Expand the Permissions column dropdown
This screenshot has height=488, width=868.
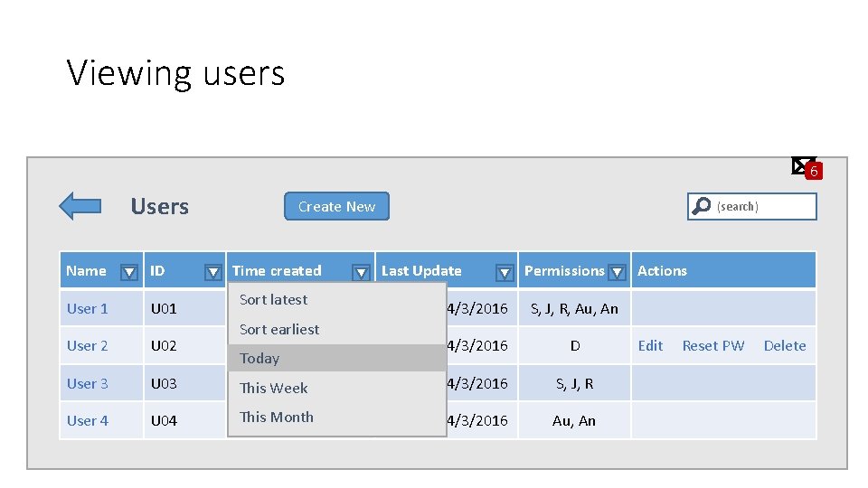[617, 272]
